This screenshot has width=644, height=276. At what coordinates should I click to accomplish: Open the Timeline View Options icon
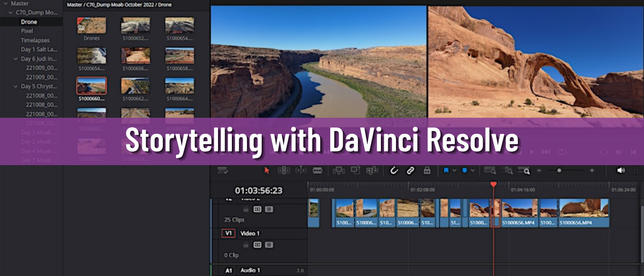(x=223, y=171)
